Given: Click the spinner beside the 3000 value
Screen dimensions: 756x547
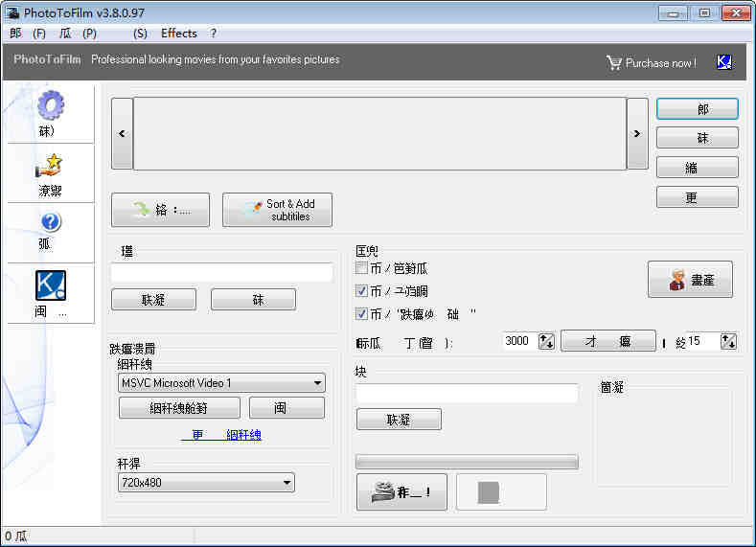Looking at the screenshot, I should point(546,341).
